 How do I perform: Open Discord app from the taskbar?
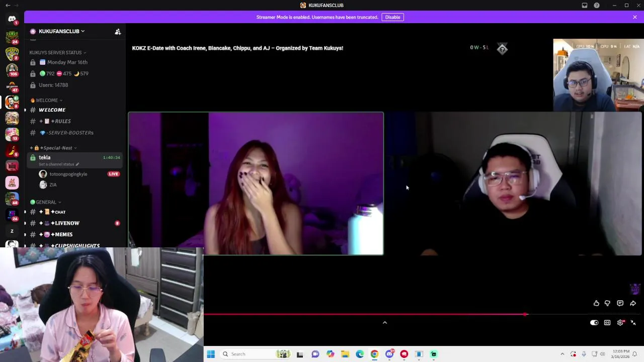pos(389,354)
